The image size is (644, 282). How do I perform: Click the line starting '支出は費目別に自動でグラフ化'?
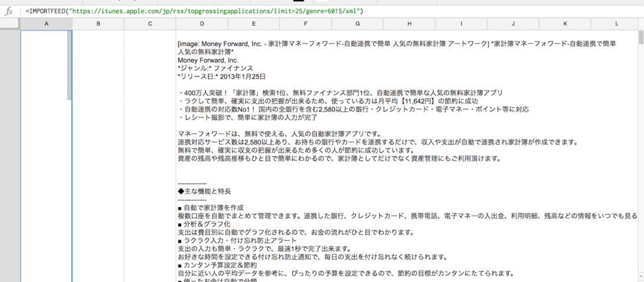point(296,232)
